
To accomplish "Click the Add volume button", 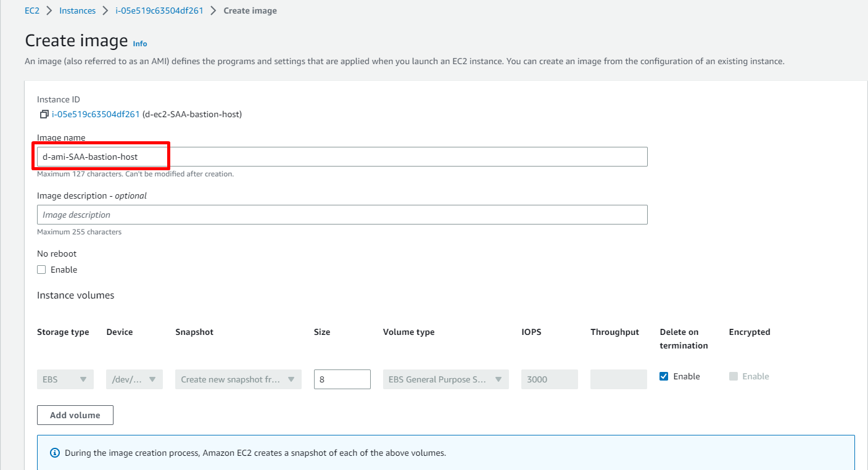I will 75,415.
